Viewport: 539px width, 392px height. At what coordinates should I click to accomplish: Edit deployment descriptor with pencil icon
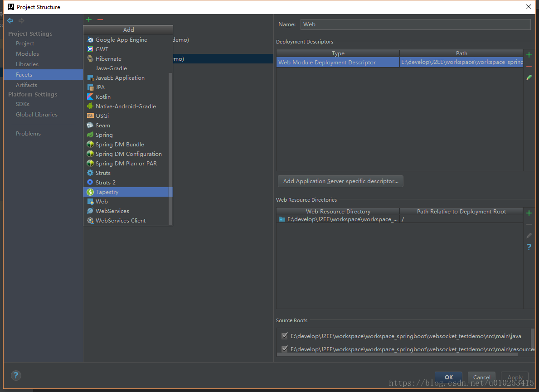coord(529,77)
